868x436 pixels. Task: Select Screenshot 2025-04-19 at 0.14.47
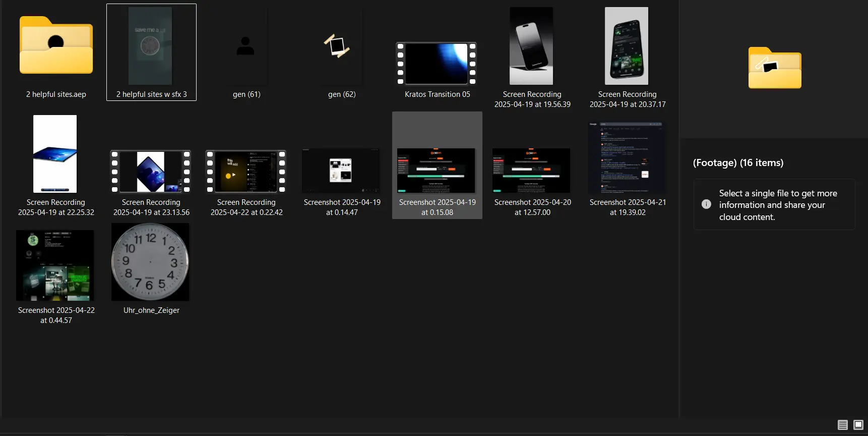[x=341, y=171]
